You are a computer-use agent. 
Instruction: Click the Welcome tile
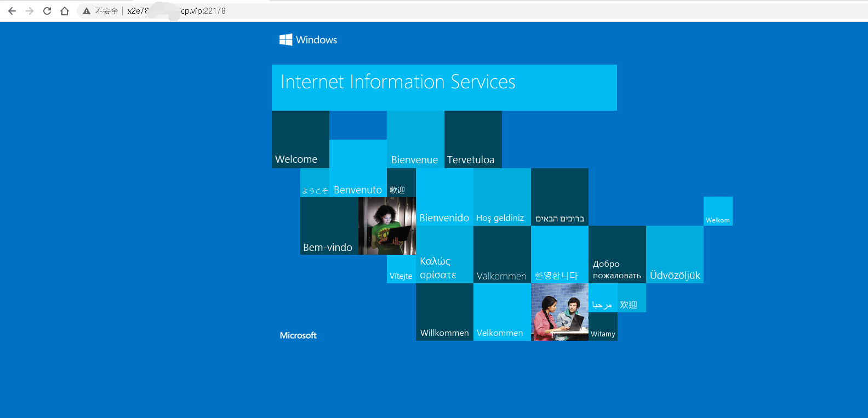click(300, 139)
